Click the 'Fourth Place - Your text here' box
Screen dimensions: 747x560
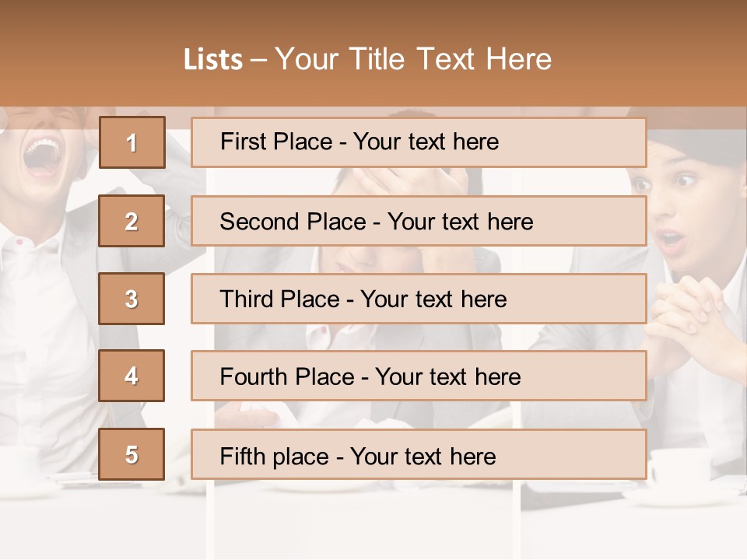point(419,376)
